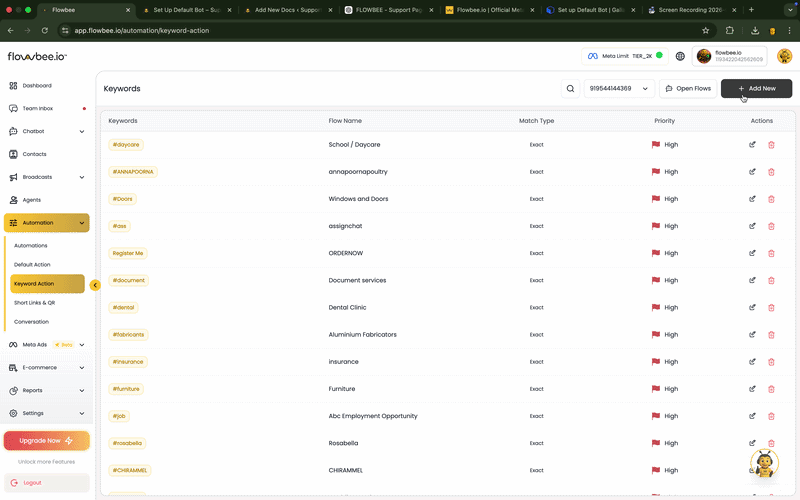Screen dimensions: 800x500
Task: Click the Open Flows button
Action: coord(688,89)
